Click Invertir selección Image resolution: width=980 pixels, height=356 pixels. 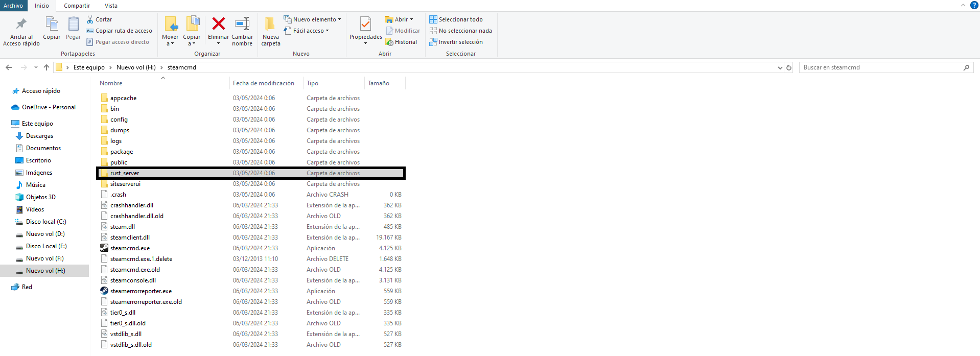456,42
